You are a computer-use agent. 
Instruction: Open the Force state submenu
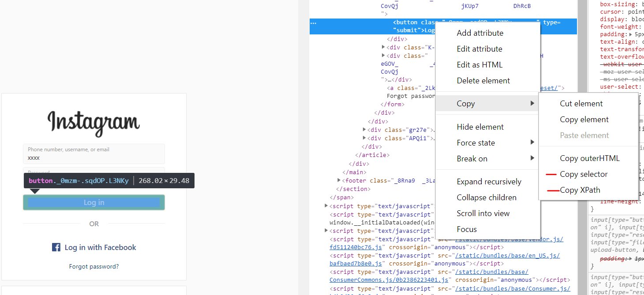(488, 143)
